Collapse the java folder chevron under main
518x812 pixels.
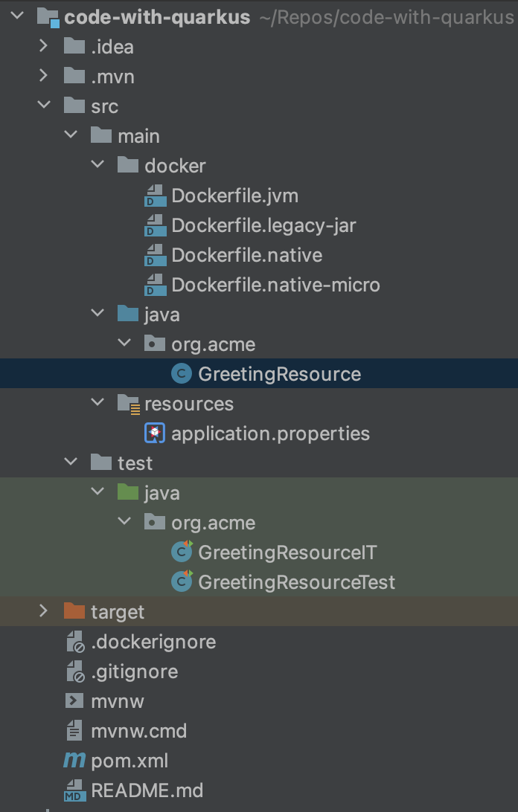point(97,313)
